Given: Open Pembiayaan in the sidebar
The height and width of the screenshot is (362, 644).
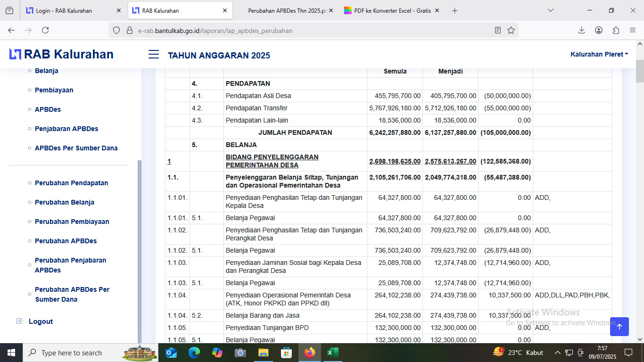Looking at the screenshot, I should [x=54, y=90].
